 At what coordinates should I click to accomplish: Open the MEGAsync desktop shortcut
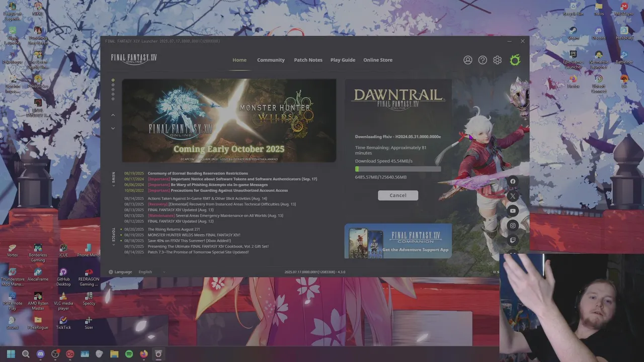pyautogui.click(x=624, y=10)
